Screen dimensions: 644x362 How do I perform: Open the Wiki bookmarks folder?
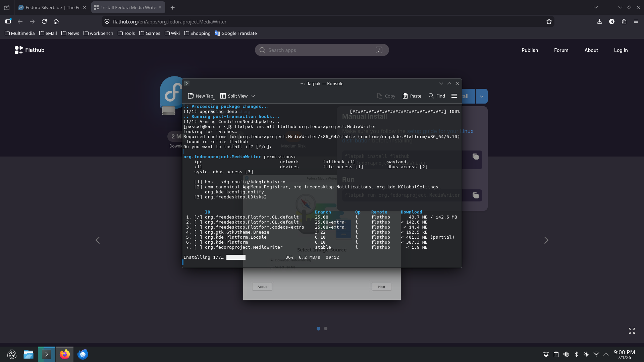(x=172, y=33)
